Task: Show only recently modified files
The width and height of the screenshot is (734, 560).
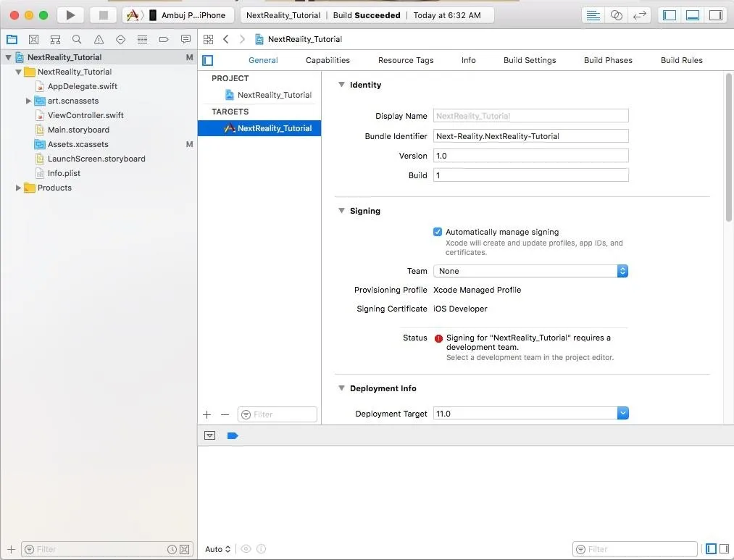Action: coord(172,549)
